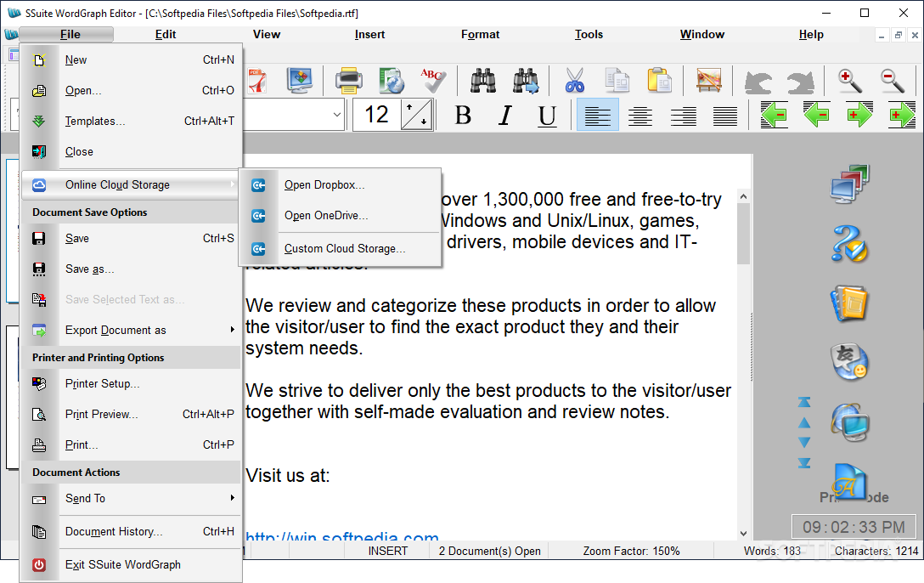The image size is (924, 583).
Task: Click the document vertical scrollbar thumb
Action: pos(744,234)
